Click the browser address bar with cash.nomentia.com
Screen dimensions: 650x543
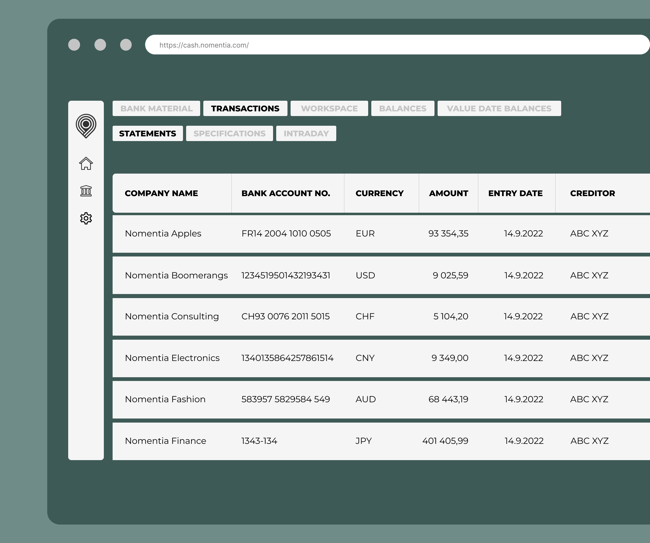coord(397,45)
